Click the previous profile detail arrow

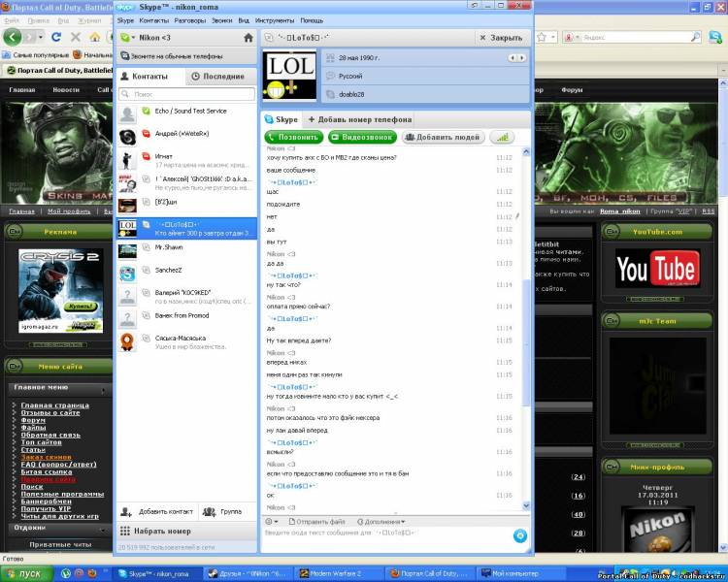click(x=513, y=58)
